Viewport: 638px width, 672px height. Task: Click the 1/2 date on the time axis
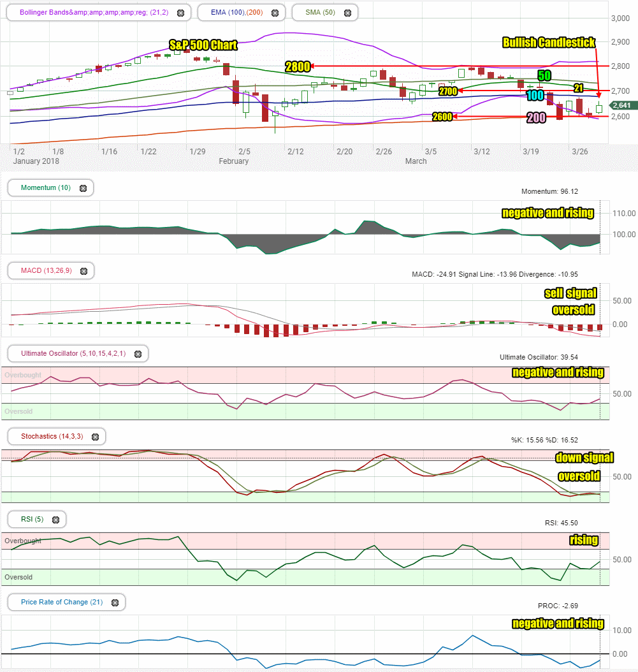(x=19, y=151)
